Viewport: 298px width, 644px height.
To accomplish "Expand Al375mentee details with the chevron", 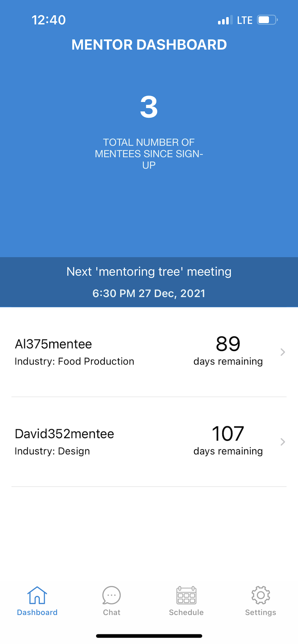I will pos(283,352).
